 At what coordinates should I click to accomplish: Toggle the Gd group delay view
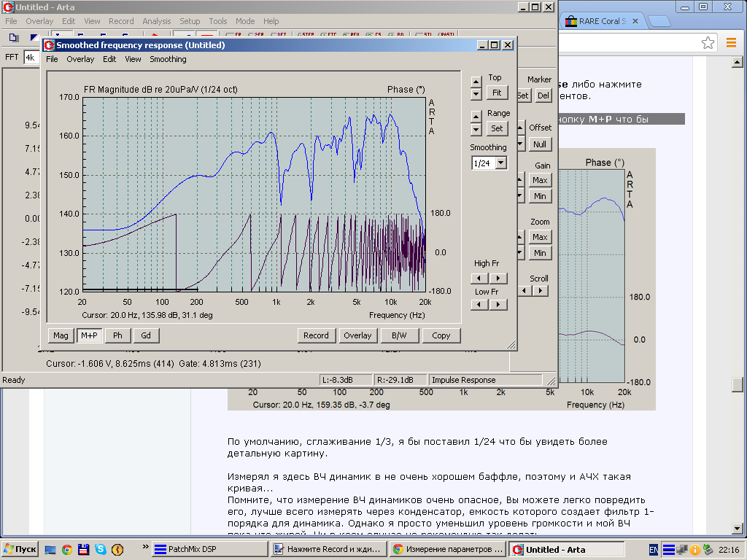(x=146, y=335)
